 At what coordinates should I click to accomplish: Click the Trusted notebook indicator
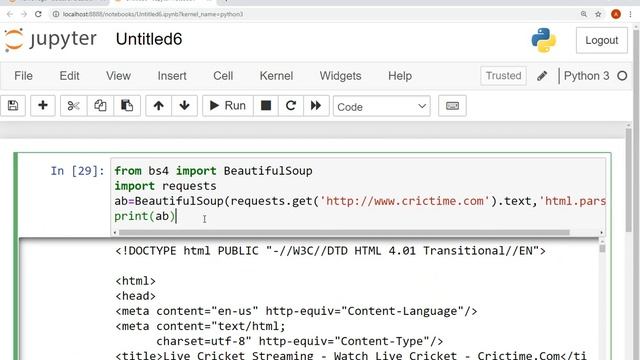click(x=503, y=76)
